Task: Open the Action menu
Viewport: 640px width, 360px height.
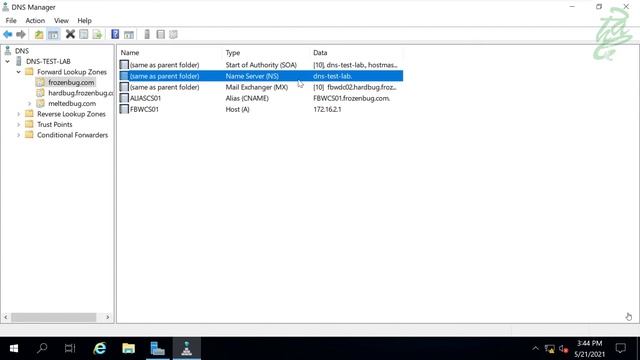Action: pyautogui.click(x=35, y=20)
